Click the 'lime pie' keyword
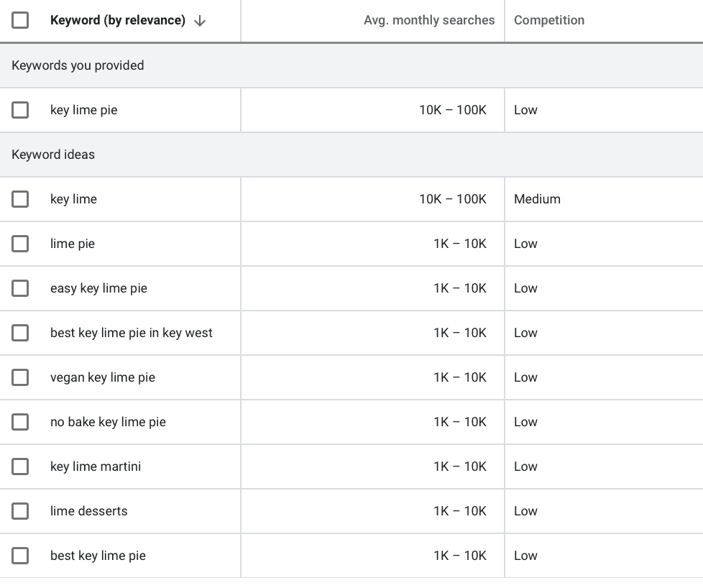This screenshot has width=703, height=588. click(x=73, y=244)
